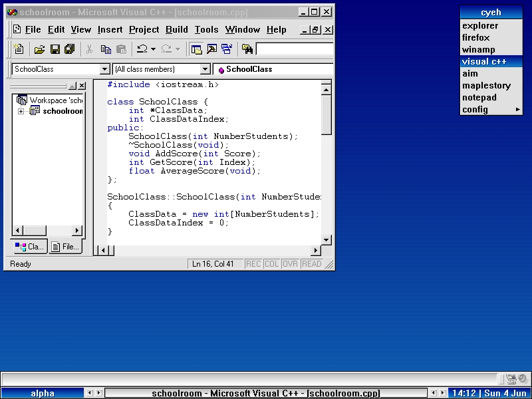This screenshot has height=399, width=532.
Task: Click the first system tray icon
Action: [x=511, y=378]
